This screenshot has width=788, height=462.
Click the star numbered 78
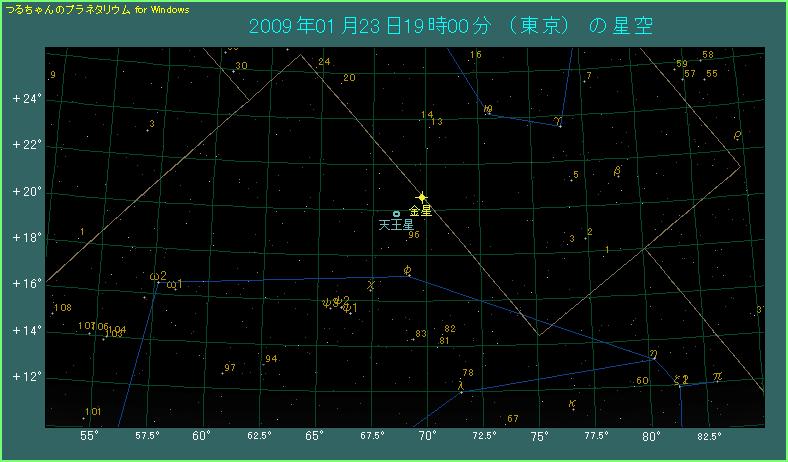(467, 373)
